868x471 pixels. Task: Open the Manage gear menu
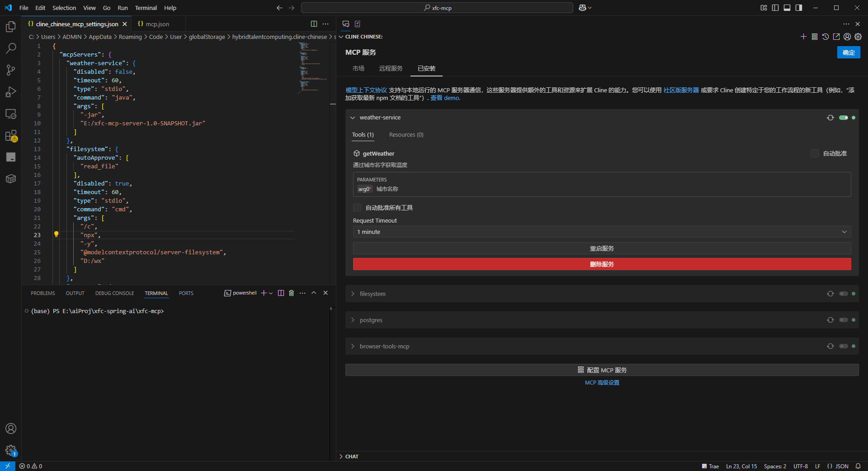tap(11, 450)
